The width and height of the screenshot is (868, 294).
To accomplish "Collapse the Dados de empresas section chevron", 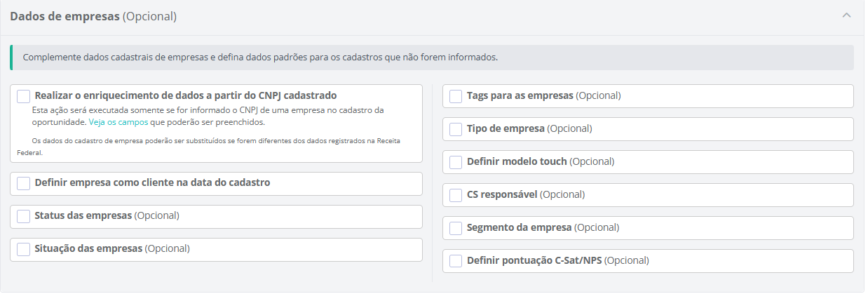I will click(846, 15).
